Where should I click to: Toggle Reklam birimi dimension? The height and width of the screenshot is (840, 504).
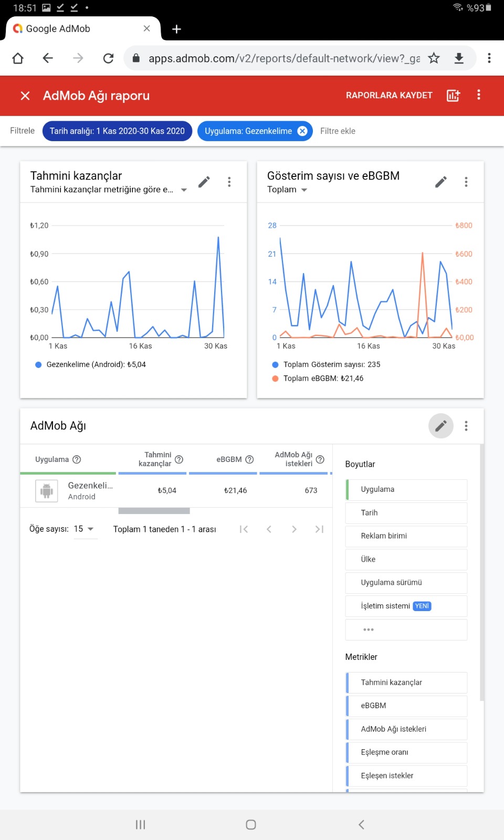pos(406,536)
